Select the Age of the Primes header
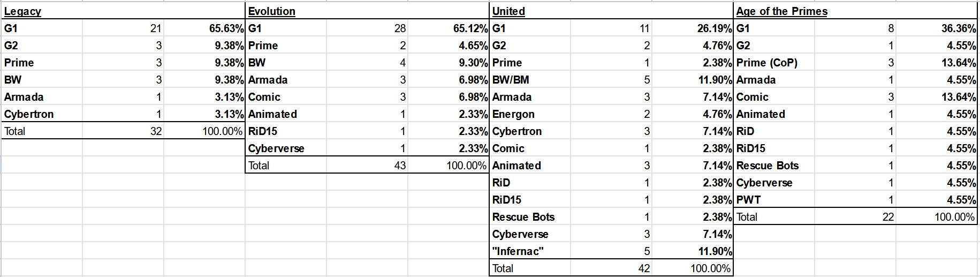 coord(782,11)
